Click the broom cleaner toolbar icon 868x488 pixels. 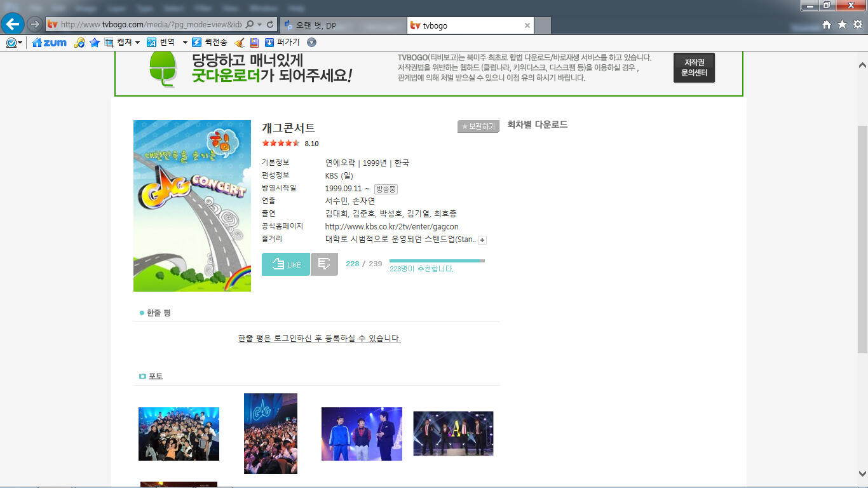(240, 43)
